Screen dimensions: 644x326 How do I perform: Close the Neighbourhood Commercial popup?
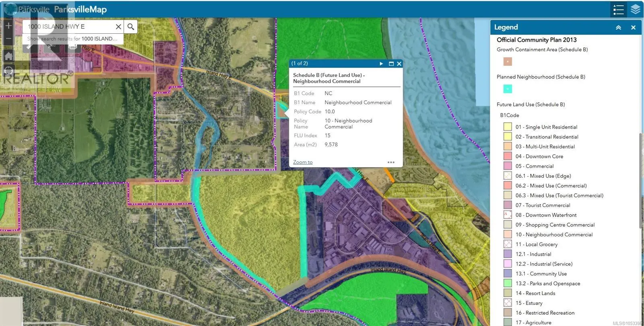click(399, 64)
